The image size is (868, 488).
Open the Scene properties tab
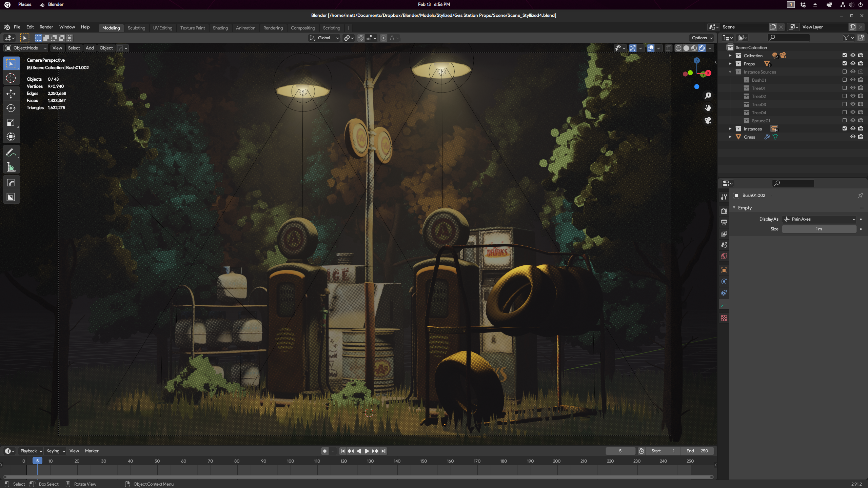[x=724, y=245]
